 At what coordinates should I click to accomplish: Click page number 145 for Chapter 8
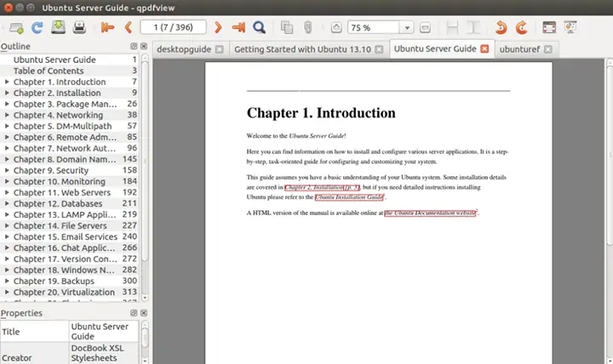129,159
